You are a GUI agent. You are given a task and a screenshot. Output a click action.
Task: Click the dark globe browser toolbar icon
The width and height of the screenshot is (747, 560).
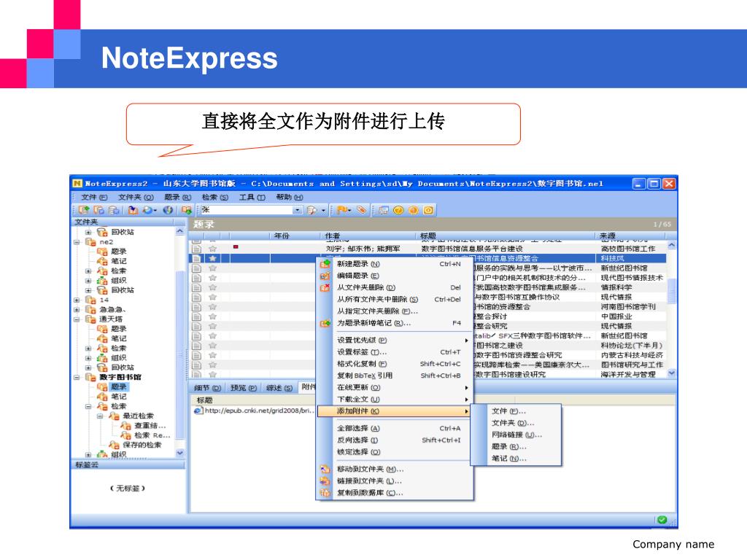pyautogui.click(x=168, y=210)
